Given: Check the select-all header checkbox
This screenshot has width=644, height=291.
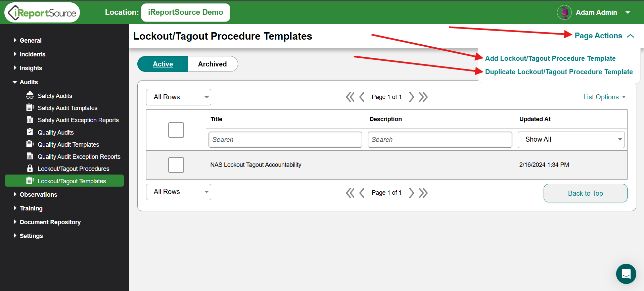Looking at the screenshot, I should tap(176, 130).
